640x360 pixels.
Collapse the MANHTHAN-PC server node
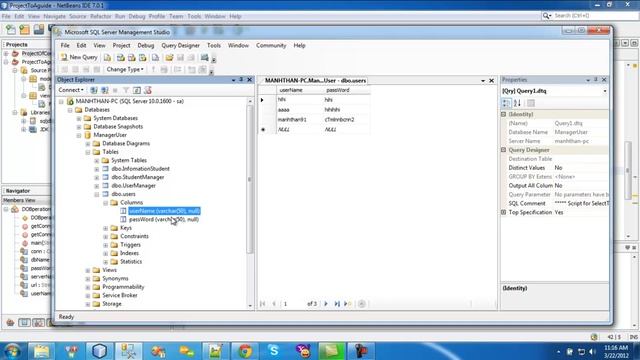(x=61, y=101)
